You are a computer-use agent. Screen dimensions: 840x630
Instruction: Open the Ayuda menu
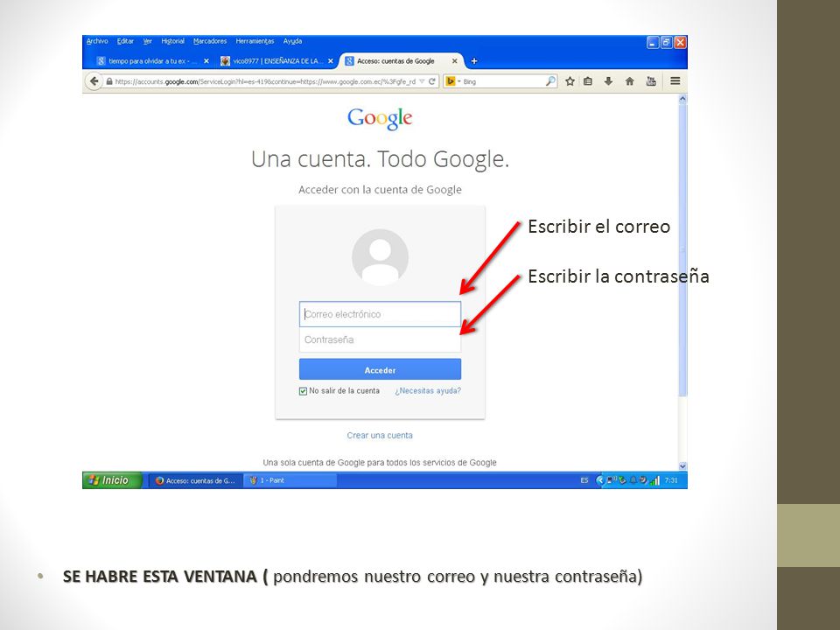pyautogui.click(x=292, y=41)
